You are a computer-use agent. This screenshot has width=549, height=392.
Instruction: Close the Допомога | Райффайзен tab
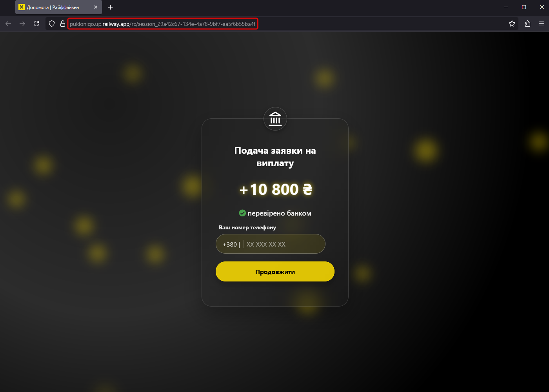[x=96, y=7]
